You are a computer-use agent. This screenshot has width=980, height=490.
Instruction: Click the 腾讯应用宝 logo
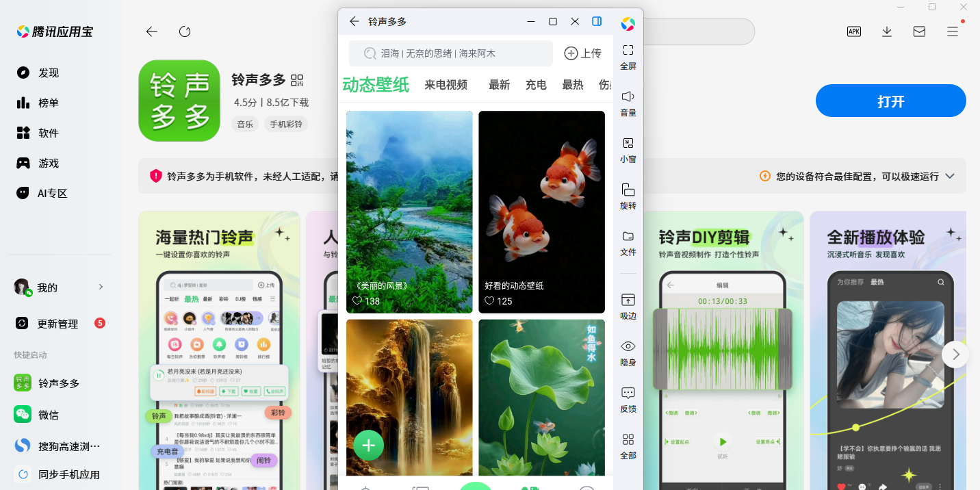[x=55, y=31]
